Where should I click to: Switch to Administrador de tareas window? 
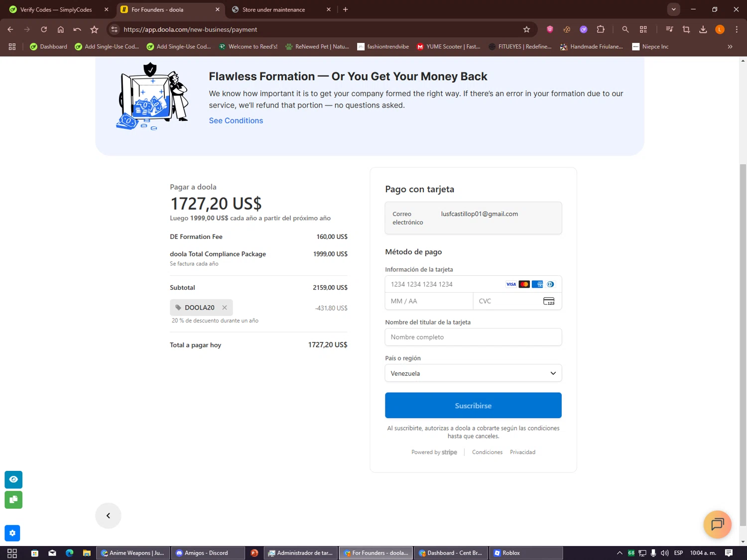point(301,553)
